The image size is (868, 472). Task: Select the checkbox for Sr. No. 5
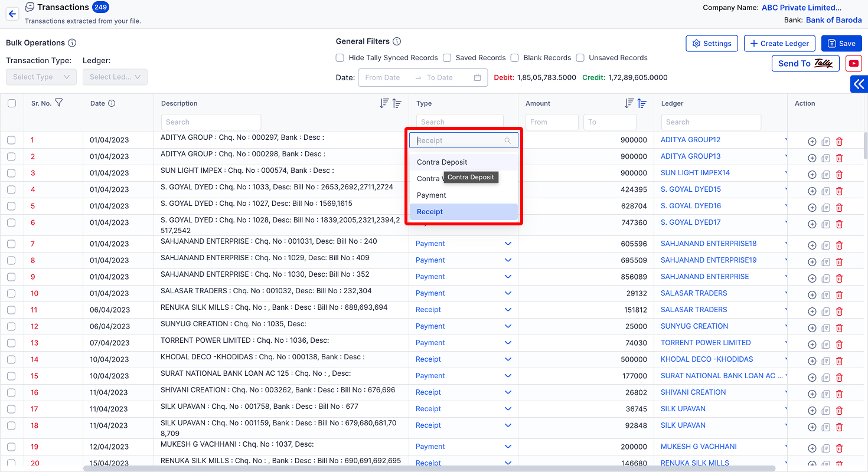(11, 206)
